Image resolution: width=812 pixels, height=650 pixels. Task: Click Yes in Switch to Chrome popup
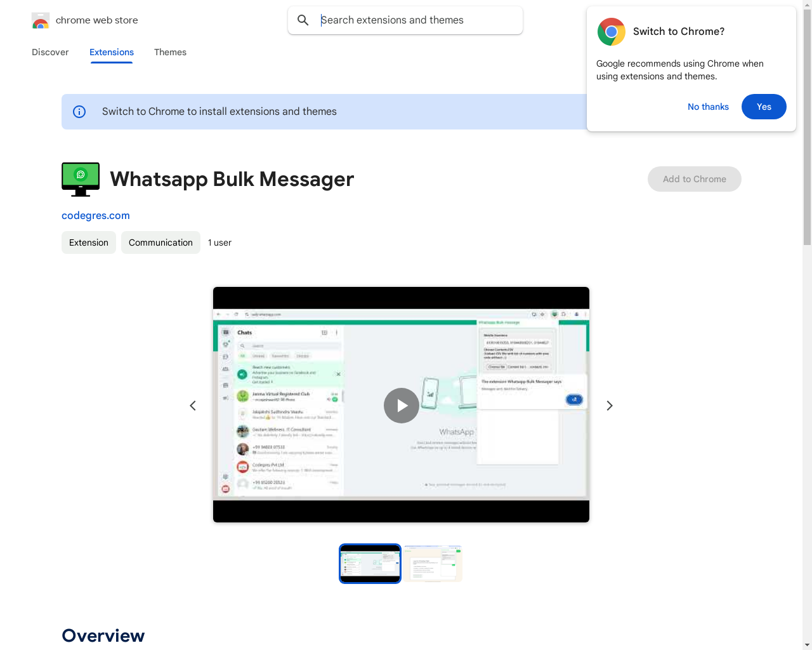(x=764, y=107)
